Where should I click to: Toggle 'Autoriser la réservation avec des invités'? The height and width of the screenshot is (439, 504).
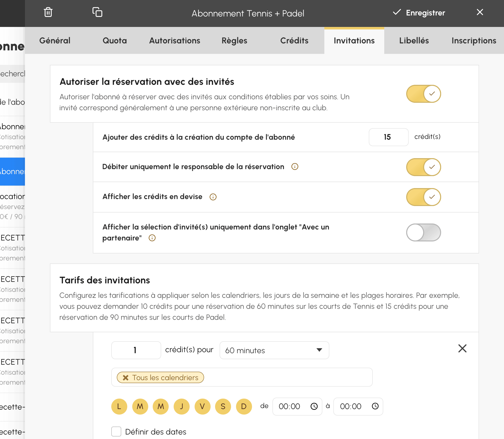[x=424, y=94]
